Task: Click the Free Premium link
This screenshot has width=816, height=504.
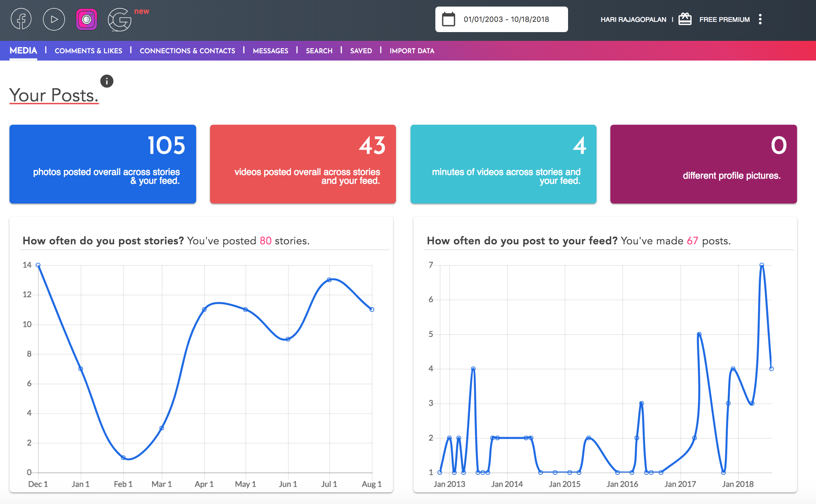Action: coord(724,19)
